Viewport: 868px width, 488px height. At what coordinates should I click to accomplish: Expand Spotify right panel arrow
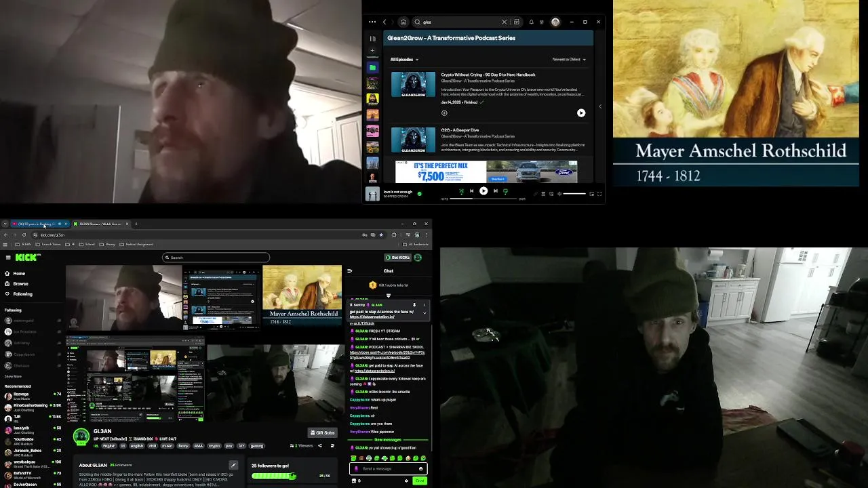(600, 106)
